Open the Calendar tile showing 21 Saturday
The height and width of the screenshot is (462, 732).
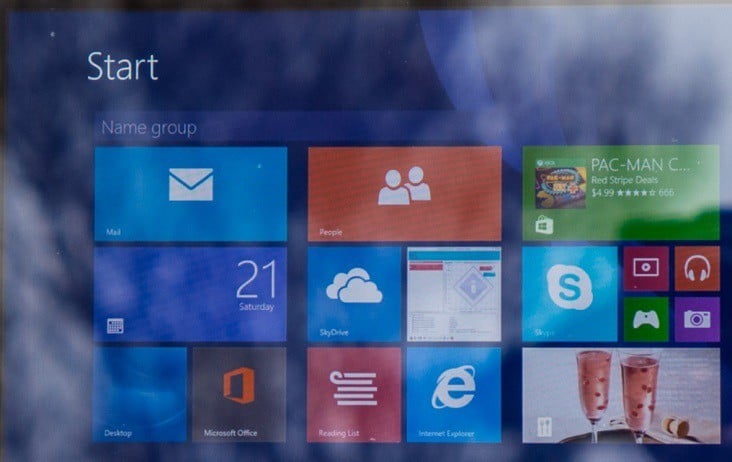pos(190,294)
